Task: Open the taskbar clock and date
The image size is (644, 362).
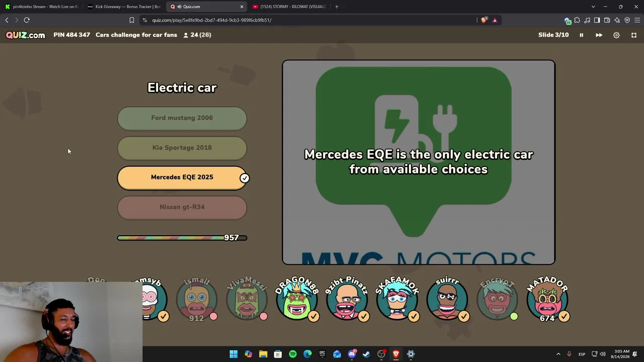Action: 620,354
